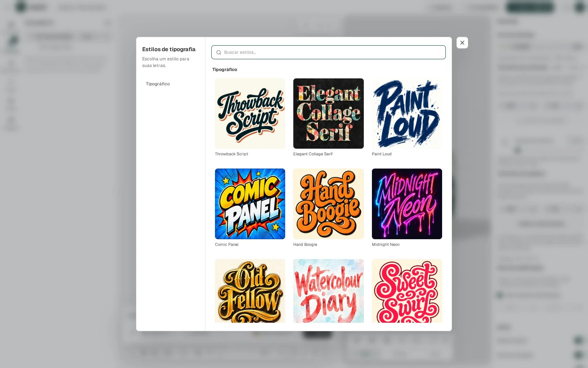Click the 'Paint Loud' caption text
Image resolution: width=588 pixels, height=368 pixels.
click(381, 154)
